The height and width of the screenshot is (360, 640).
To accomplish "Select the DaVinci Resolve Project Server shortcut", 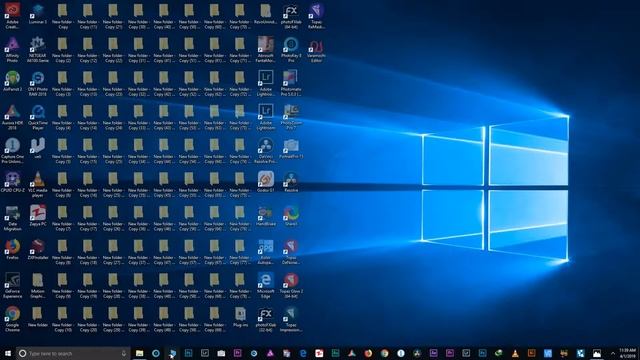I will click(266, 151).
